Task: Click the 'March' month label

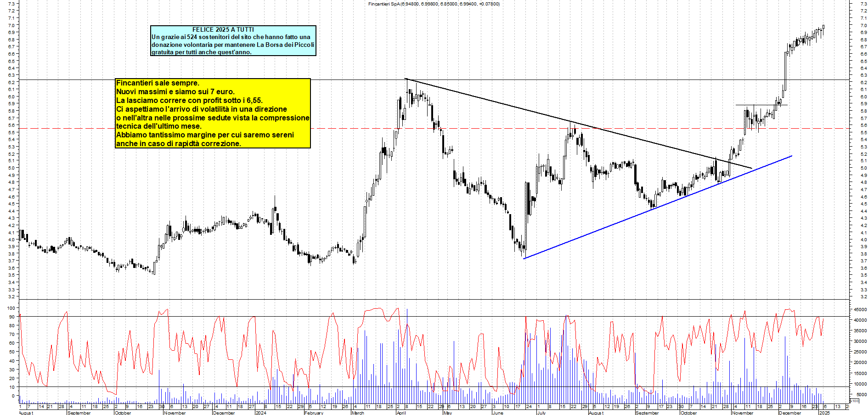Action: 358,413
